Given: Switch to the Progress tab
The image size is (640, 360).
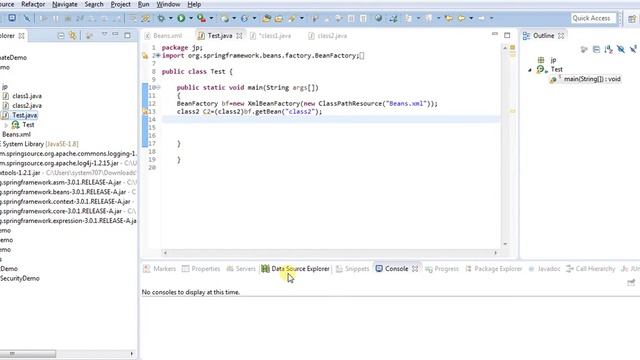Looking at the screenshot, I should pos(442,269).
